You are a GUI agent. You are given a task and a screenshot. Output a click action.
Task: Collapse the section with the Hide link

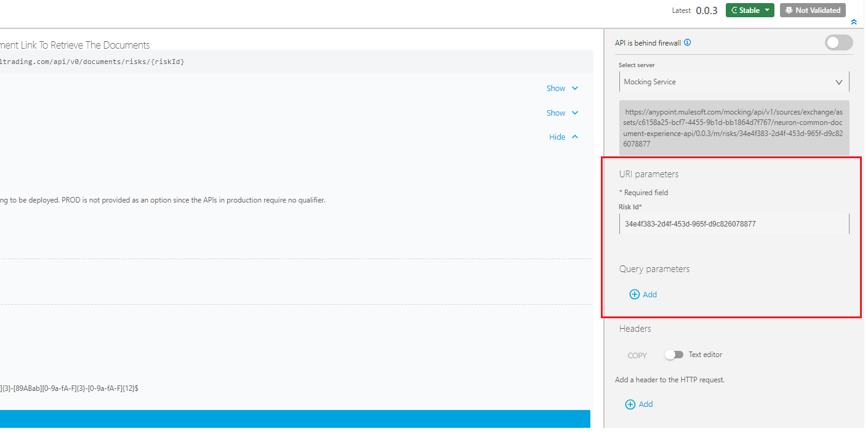click(x=557, y=137)
